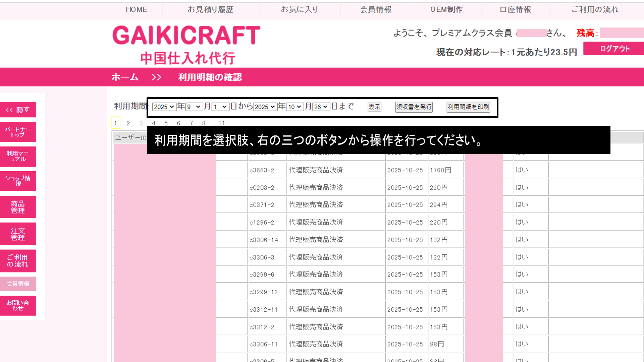The height and width of the screenshot is (362, 644).
Task: Open パートナートップ sidebar button
Action: (x=18, y=132)
